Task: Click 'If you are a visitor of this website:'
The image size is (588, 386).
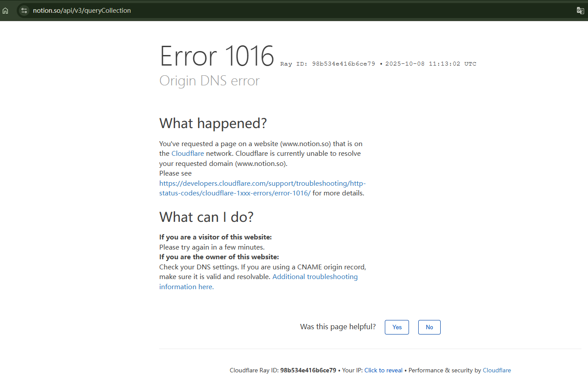Action: click(x=215, y=237)
